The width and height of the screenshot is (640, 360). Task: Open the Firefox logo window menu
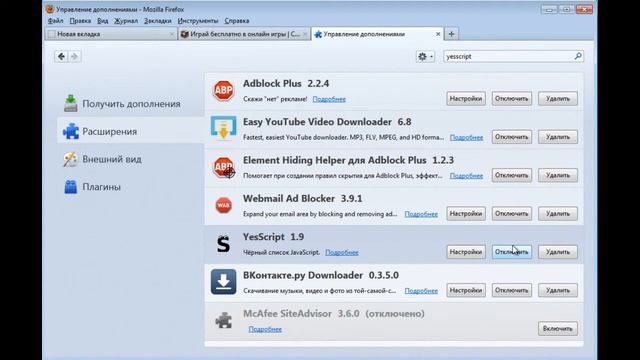point(50,9)
